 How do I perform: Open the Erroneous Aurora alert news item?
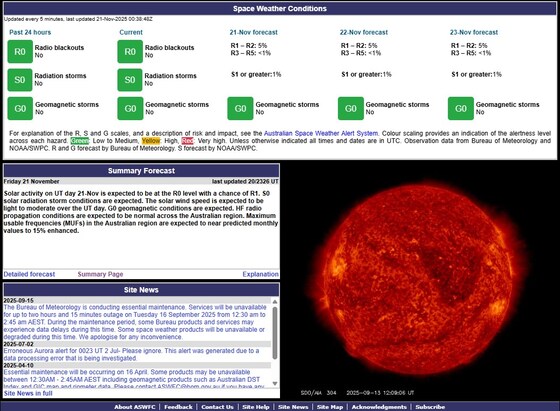(131, 354)
